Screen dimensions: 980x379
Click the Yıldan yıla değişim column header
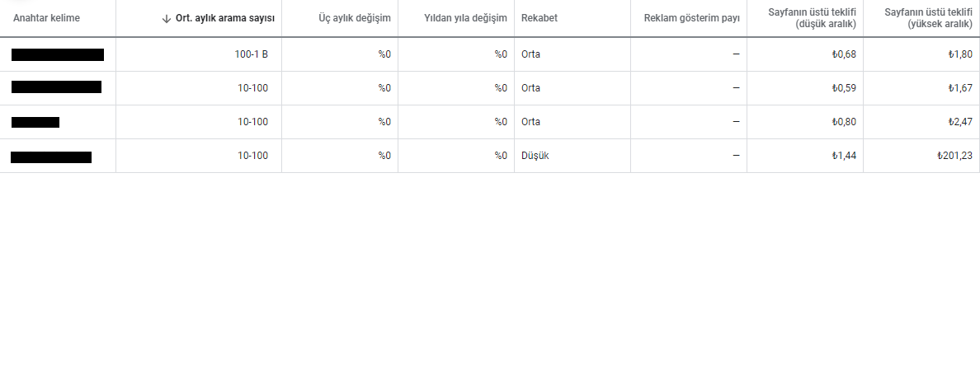465,18
